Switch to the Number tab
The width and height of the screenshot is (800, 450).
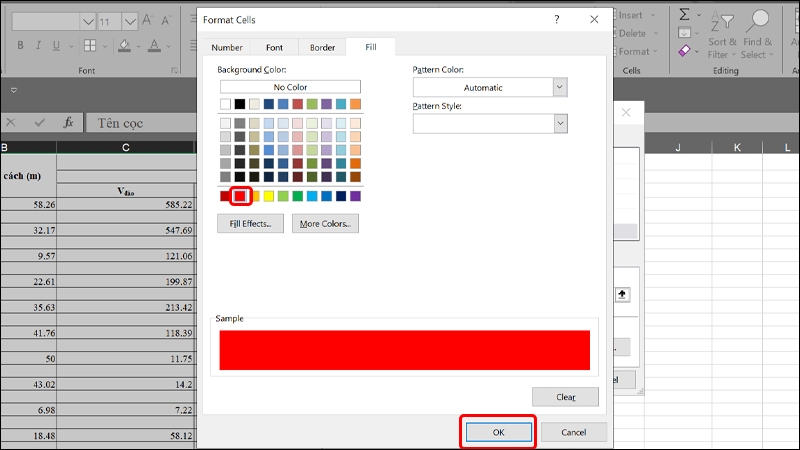pyautogui.click(x=227, y=47)
